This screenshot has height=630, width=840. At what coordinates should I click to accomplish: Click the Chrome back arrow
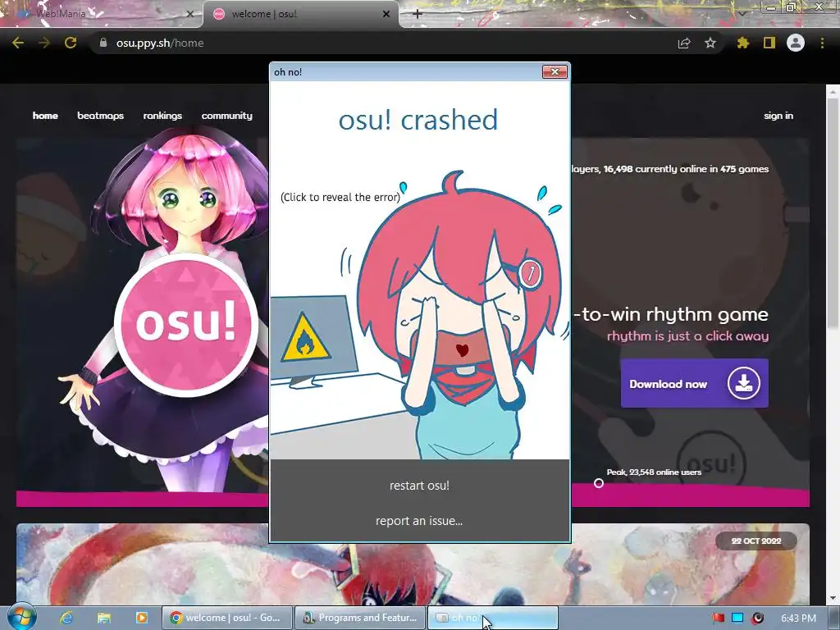pyautogui.click(x=18, y=43)
